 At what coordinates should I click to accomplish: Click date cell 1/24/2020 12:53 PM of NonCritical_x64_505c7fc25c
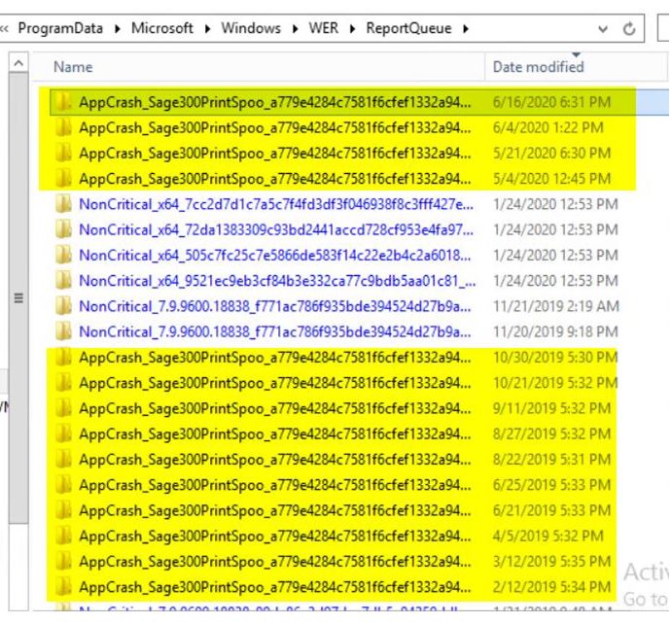pyautogui.click(x=555, y=256)
